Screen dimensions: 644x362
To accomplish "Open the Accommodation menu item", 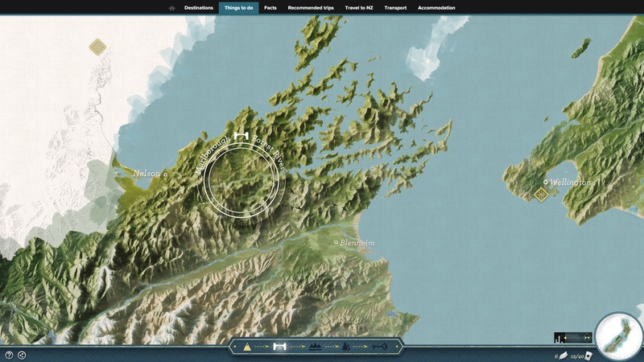I will pos(436,8).
